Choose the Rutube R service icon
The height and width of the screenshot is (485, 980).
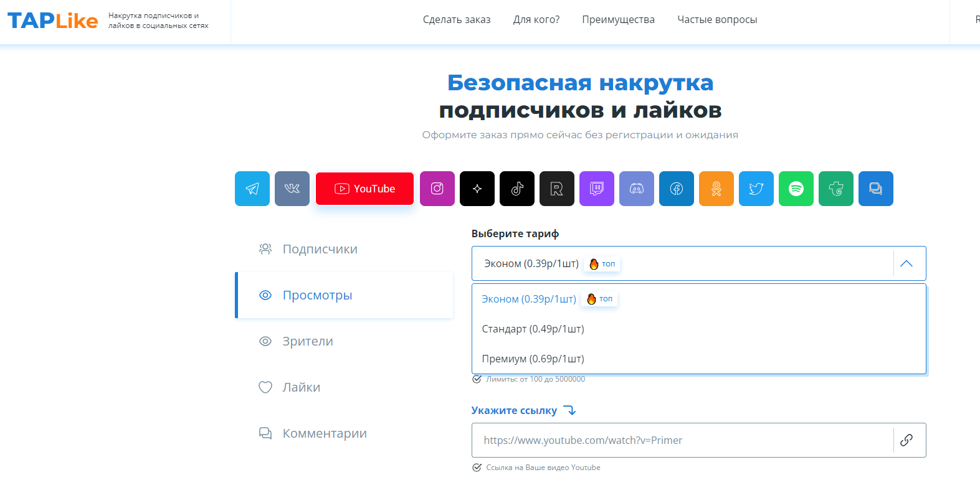pos(557,189)
